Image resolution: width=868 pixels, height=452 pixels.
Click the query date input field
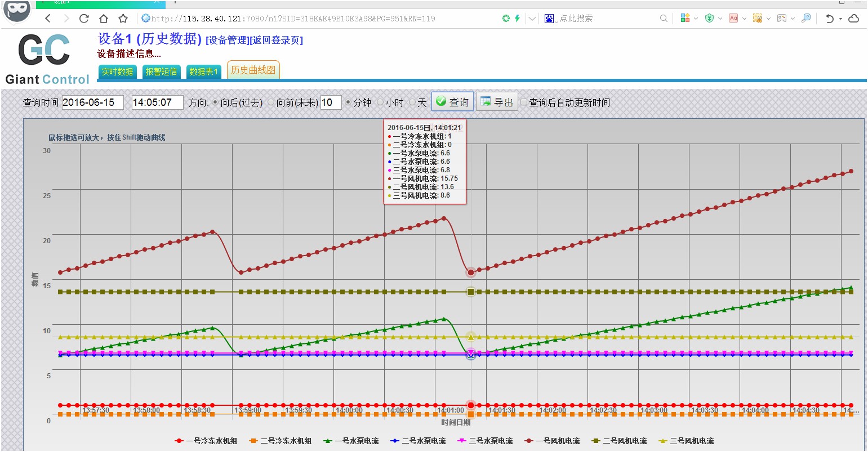pos(92,102)
